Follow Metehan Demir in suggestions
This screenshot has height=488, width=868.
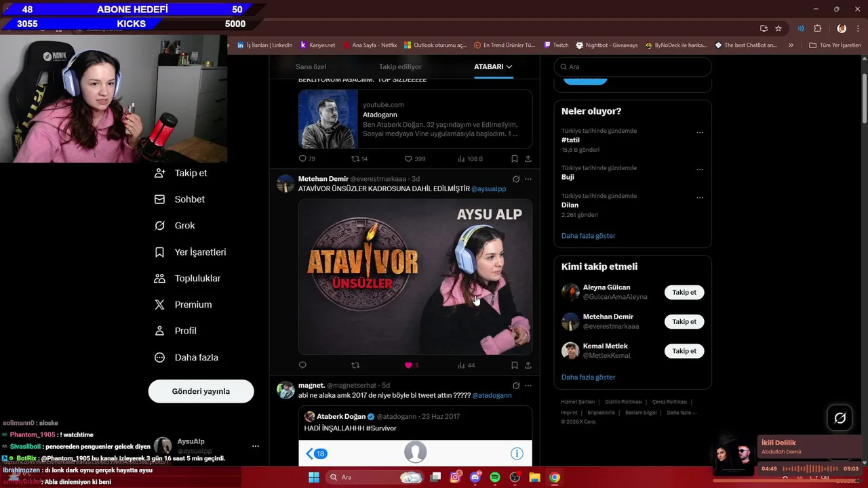click(684, 322)
